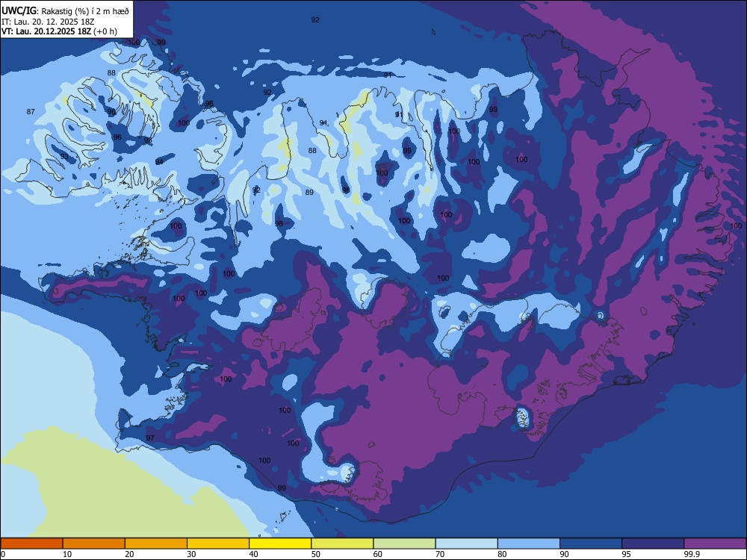This screenshot has height=560, width=747.
Task: Click the 40–50 bright yellow legend swatch
Action: coord(280,544)
